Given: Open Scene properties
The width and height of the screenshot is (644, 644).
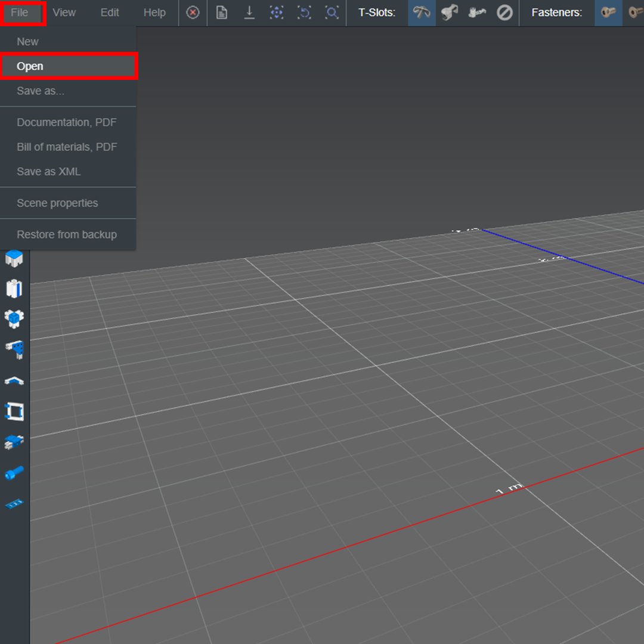Looking at the screenshot, I should [x=57, y=203].
